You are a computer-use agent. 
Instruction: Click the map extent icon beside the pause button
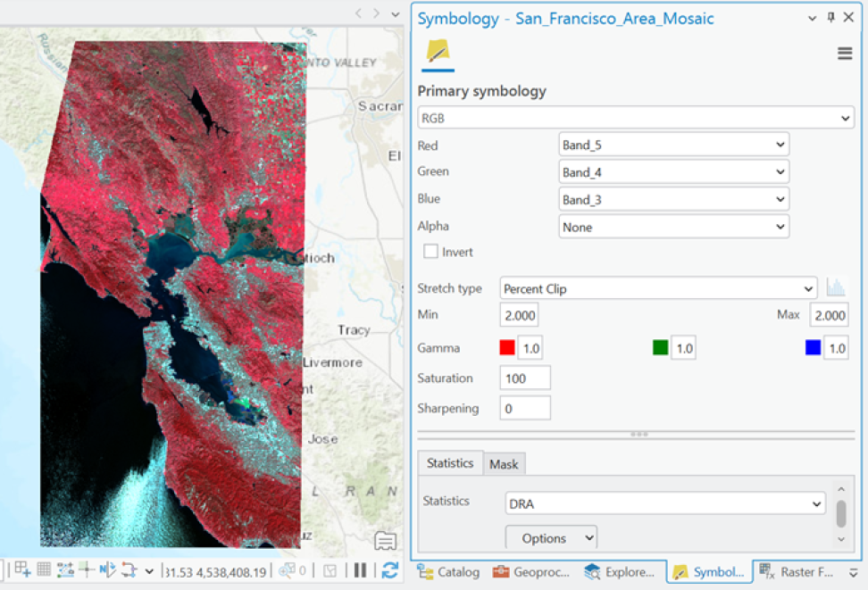pos(330,570)
